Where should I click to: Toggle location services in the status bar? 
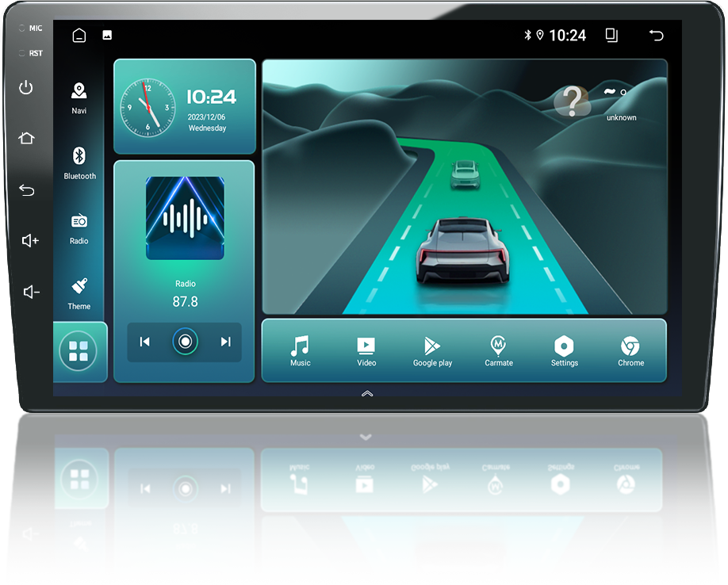coord(540,35)
